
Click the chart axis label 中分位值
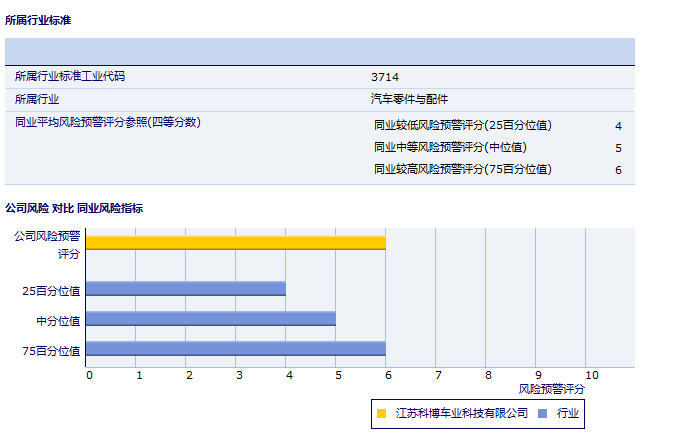click(58, 321)
